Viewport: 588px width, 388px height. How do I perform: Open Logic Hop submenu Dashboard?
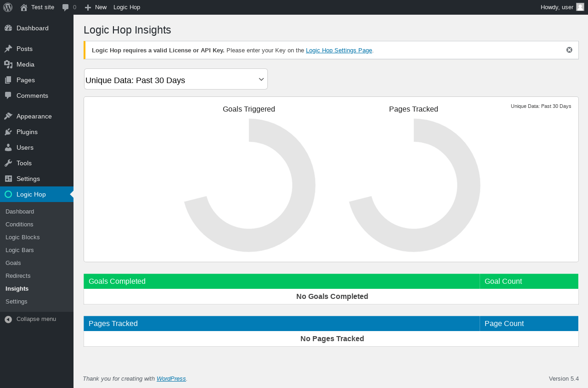(x=20, y=212)
